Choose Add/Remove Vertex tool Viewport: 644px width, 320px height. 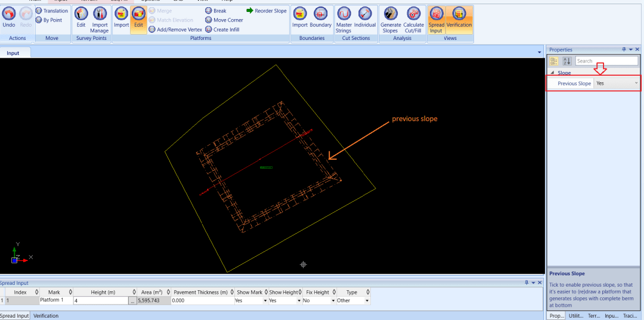point(175,30)
